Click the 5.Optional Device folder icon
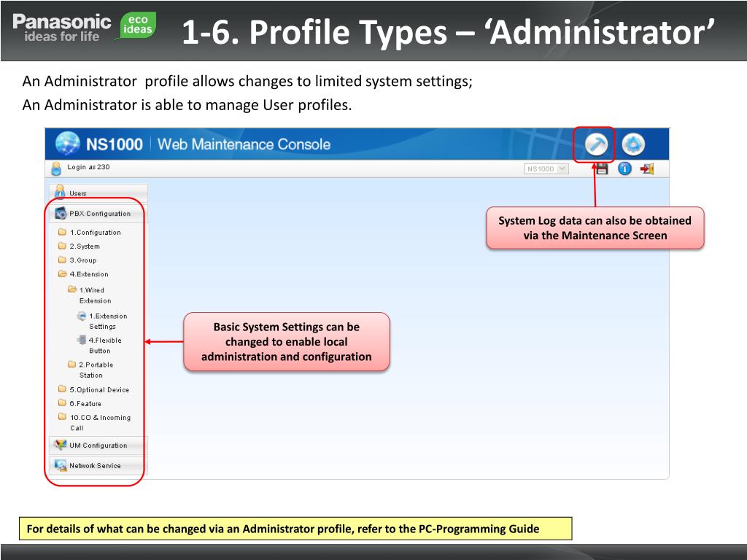747x560 pixels. click(62, 389)
